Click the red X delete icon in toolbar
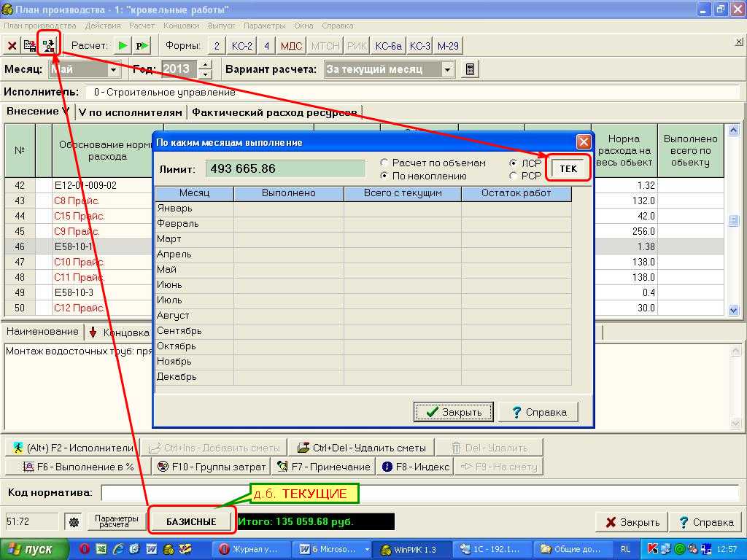 pos(12,46)
